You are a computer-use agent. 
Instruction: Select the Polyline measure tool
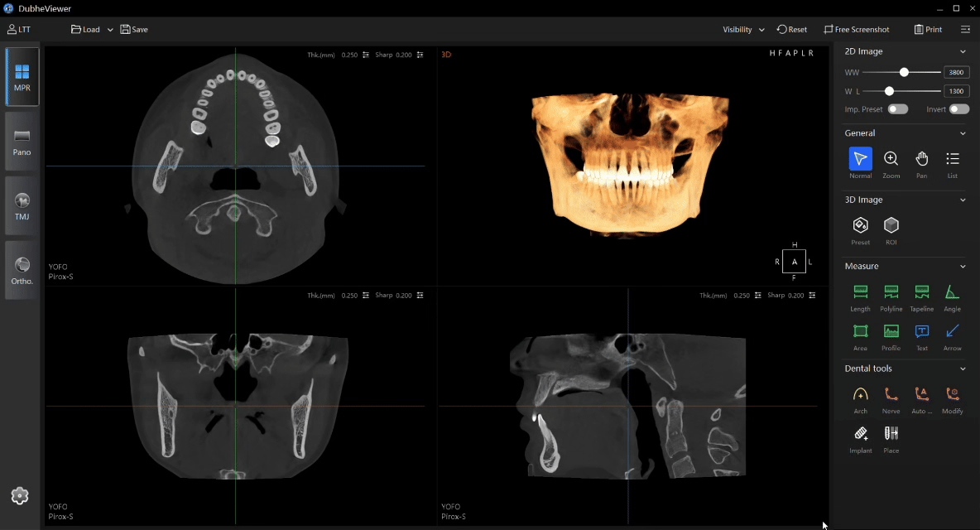[891, 291]
